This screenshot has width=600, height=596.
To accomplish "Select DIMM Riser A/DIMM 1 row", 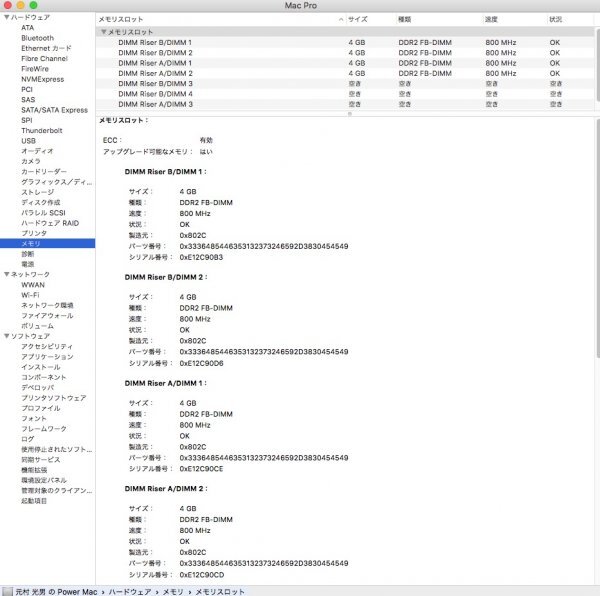I will [x=345, y=63].
